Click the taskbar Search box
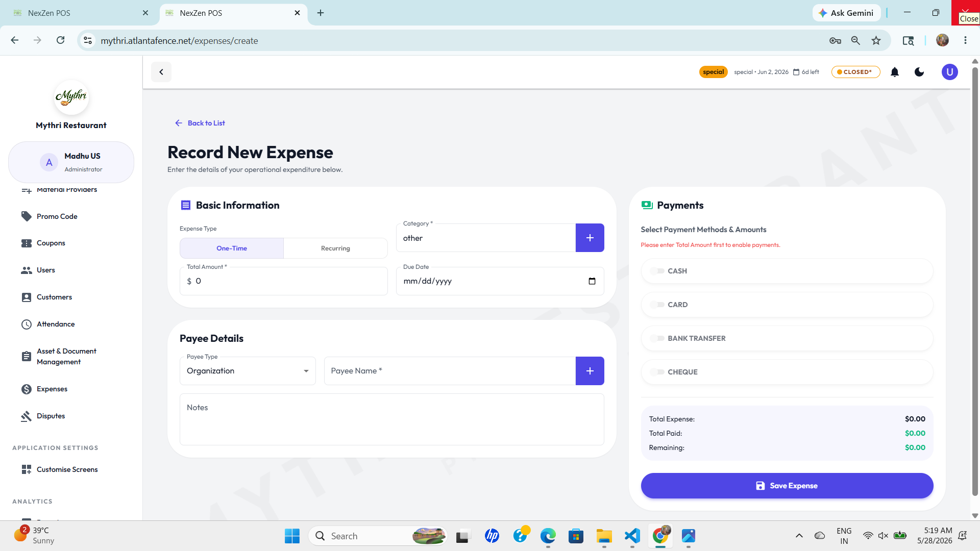Screen dimensions: 980x551 [x=378, y=536]
